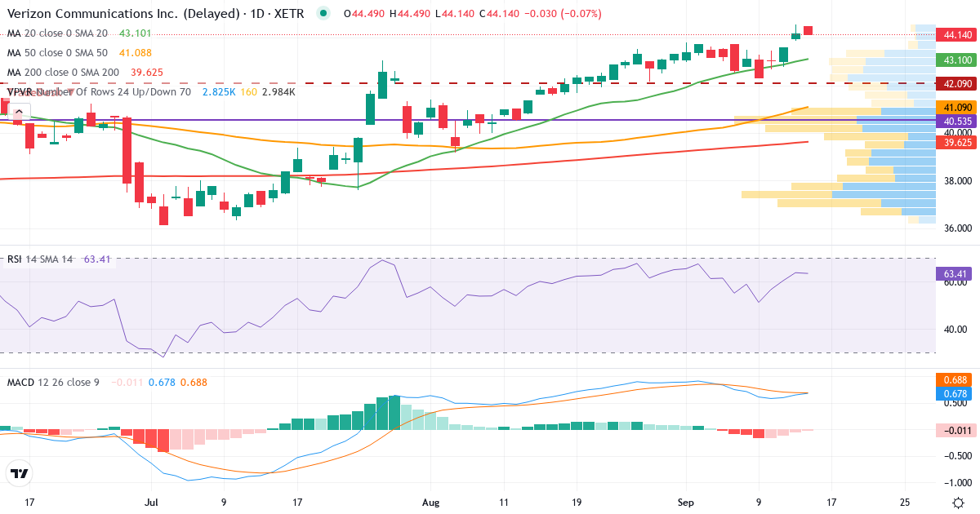Click the dark red 42.090 price label
980x514 pixels.
[x=957, y=83]
